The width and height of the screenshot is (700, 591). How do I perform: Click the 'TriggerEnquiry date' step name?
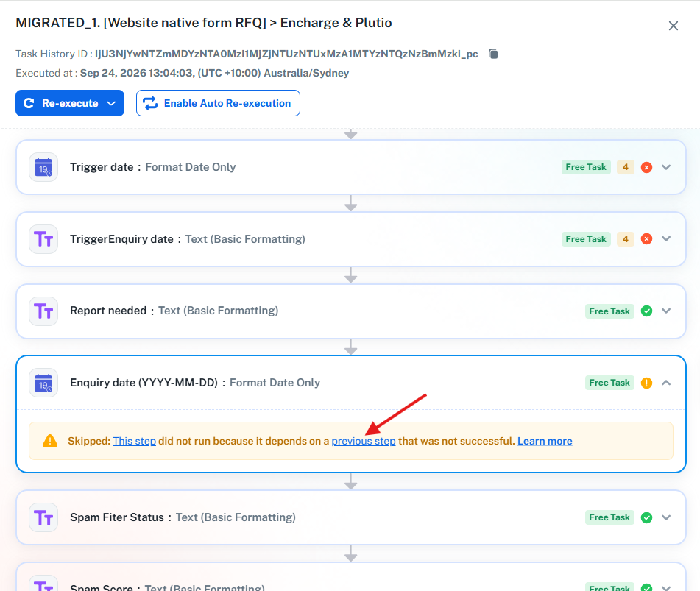pos(121,239)
